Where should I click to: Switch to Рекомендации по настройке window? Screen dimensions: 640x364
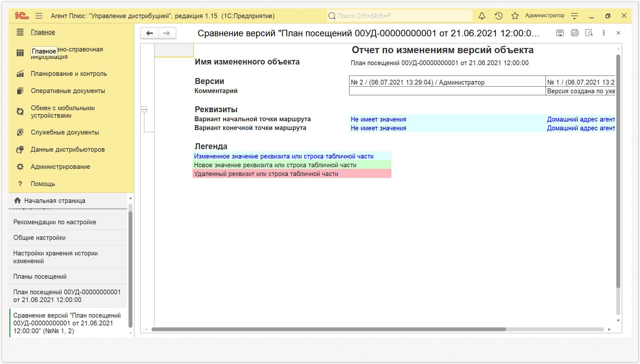[68, 222]
